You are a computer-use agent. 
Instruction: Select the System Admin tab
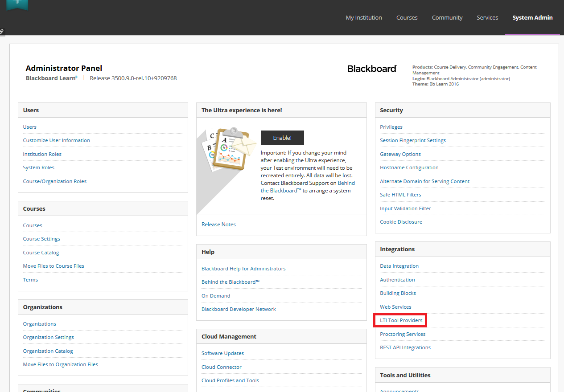pyautogui.click(x=532, y=18)
